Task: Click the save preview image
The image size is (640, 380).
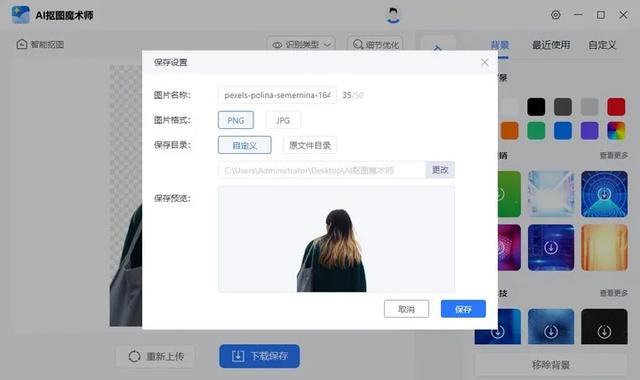Action: coord(336,239)
